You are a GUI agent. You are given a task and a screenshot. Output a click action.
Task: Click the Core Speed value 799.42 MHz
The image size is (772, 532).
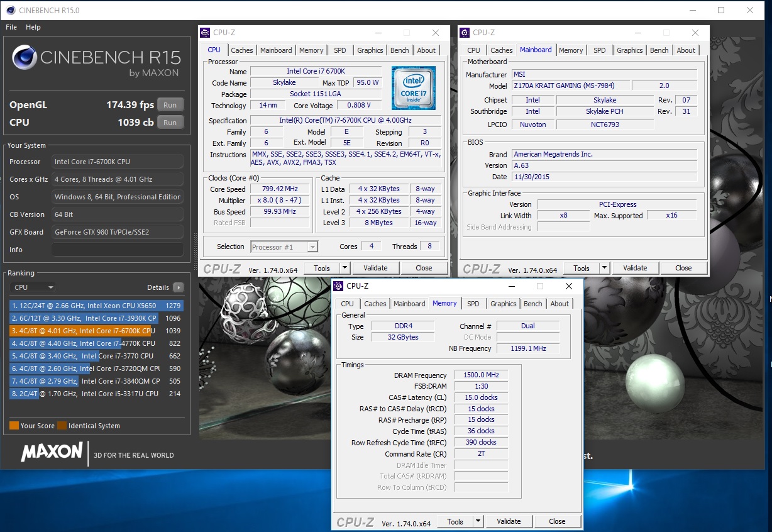click(x=280, y=189)
